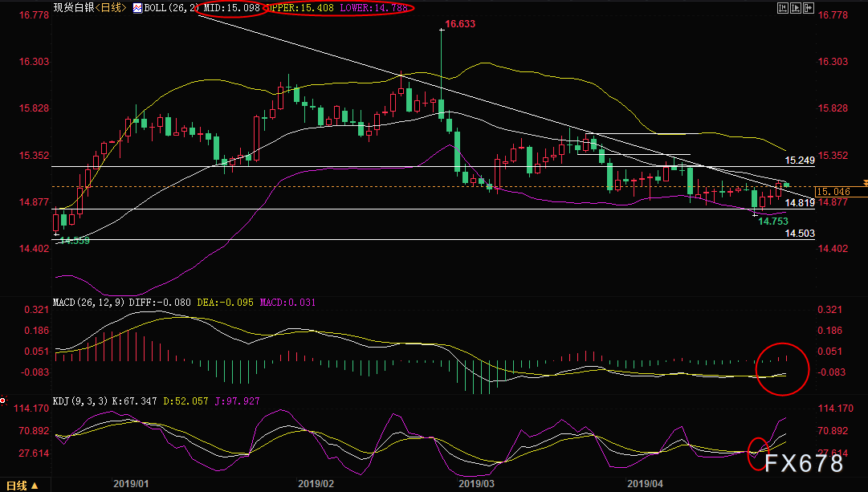
Task: Select the KDJ(9,3,3) indicator label
Action: point(79,401)
